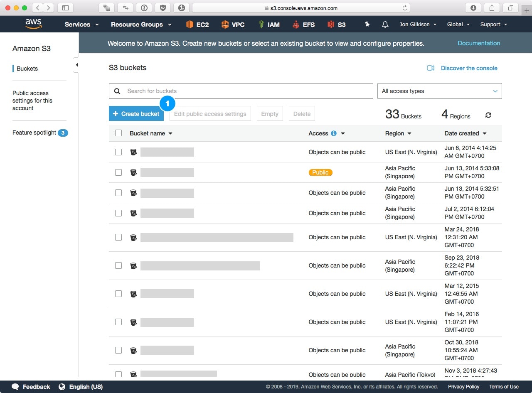This screenshot has height=393, width=532.
Task: Collapse the left sidebar arrow
Action: click(76, 65)
